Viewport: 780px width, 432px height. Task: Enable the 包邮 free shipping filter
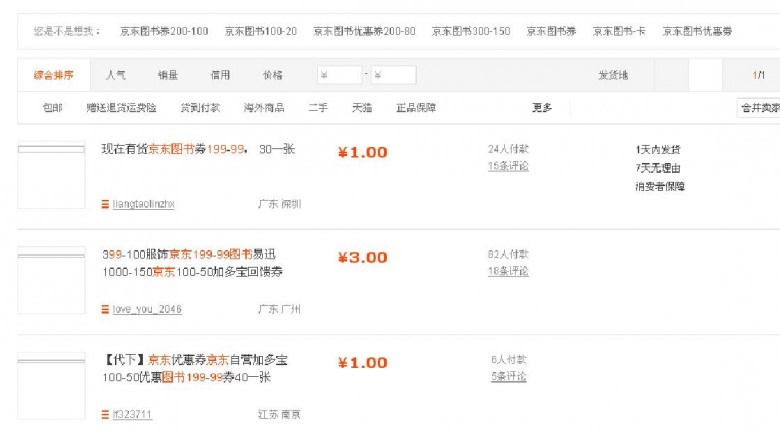[52, 108]
